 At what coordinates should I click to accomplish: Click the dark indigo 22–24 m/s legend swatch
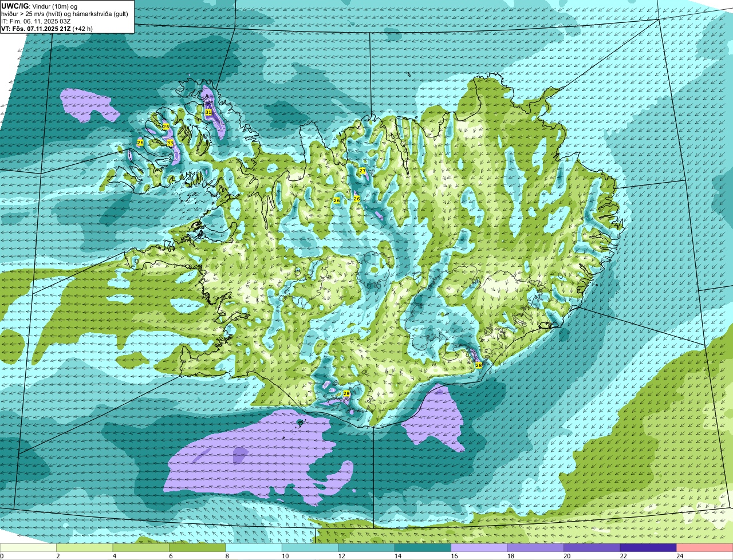coord(648,548)
